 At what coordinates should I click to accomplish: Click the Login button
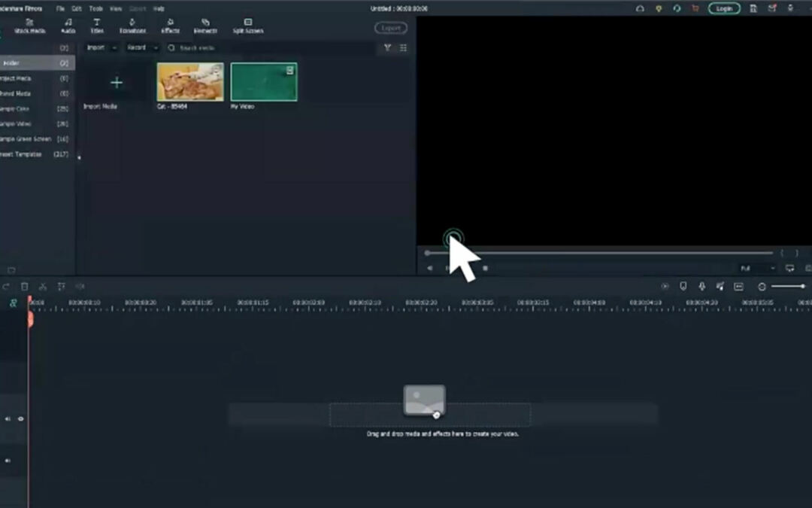[x=724, y=8]
